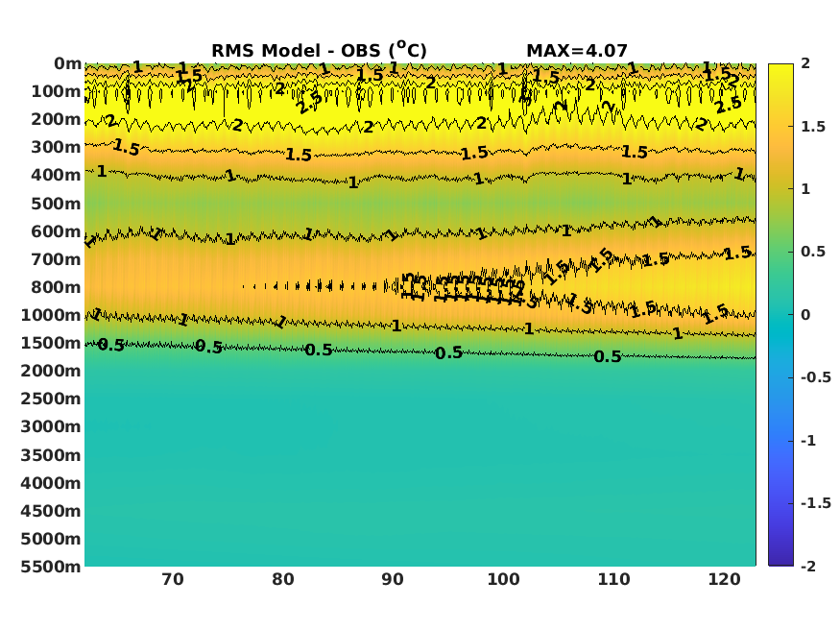Click the teal middle of the colorbar
This screenshot has width=840, height=630.
(780, 315)
